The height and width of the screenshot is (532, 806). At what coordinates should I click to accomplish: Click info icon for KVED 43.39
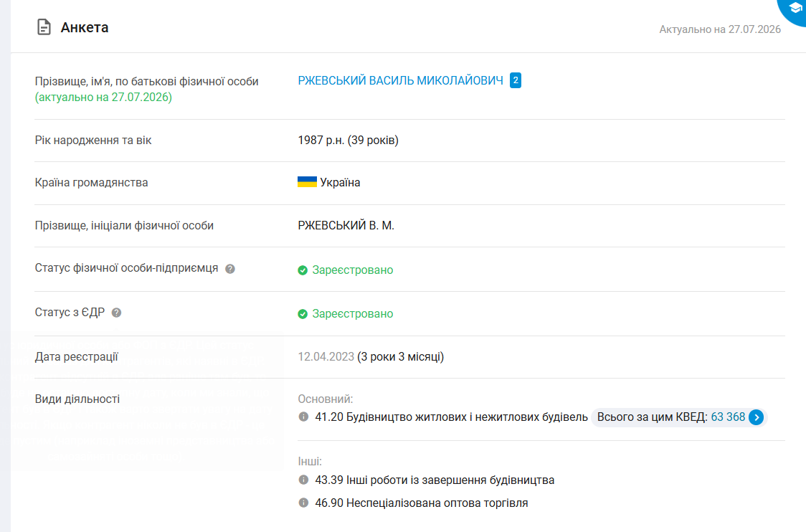304,480
